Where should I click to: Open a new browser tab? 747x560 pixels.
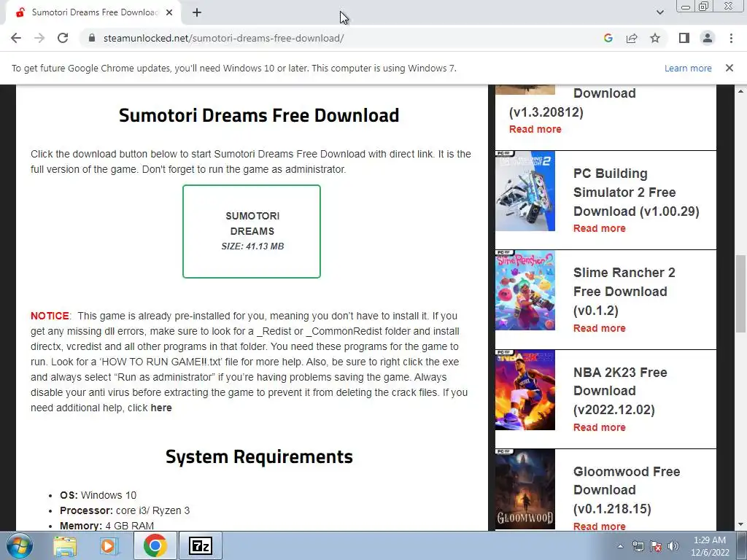(x=197, y=12)
